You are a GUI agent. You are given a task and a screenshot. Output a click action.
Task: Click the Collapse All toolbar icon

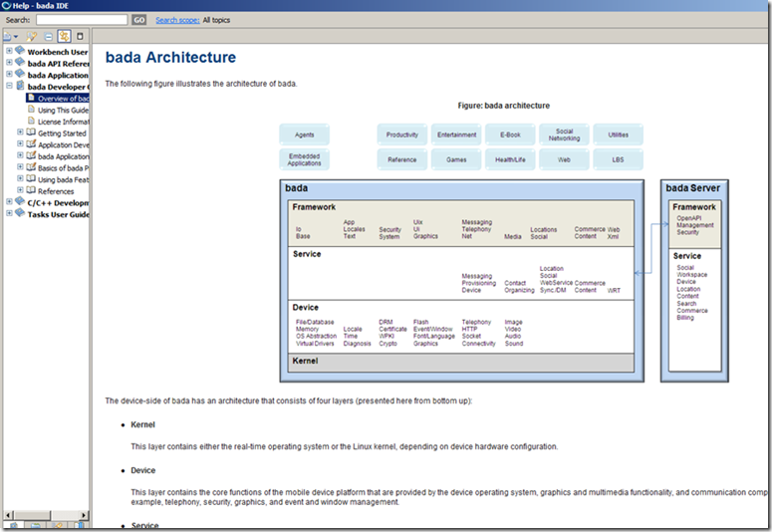[48, 37]
